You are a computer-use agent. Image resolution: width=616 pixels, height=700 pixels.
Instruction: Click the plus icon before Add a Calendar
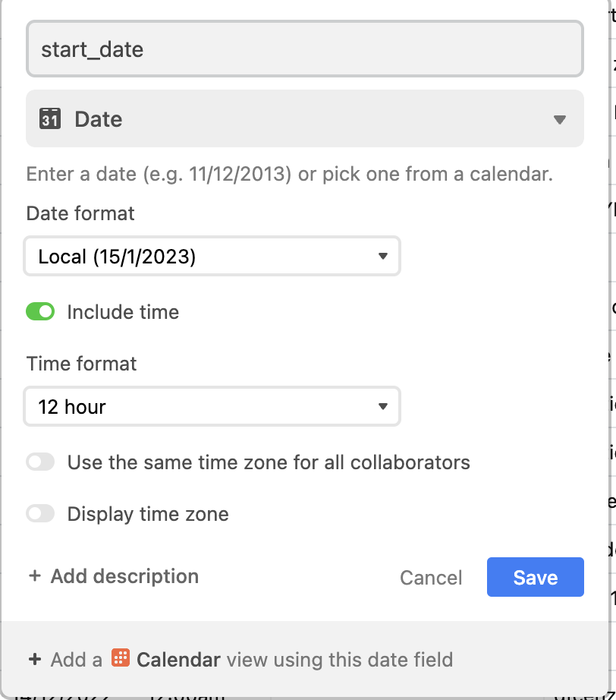(x=35, y=659)
